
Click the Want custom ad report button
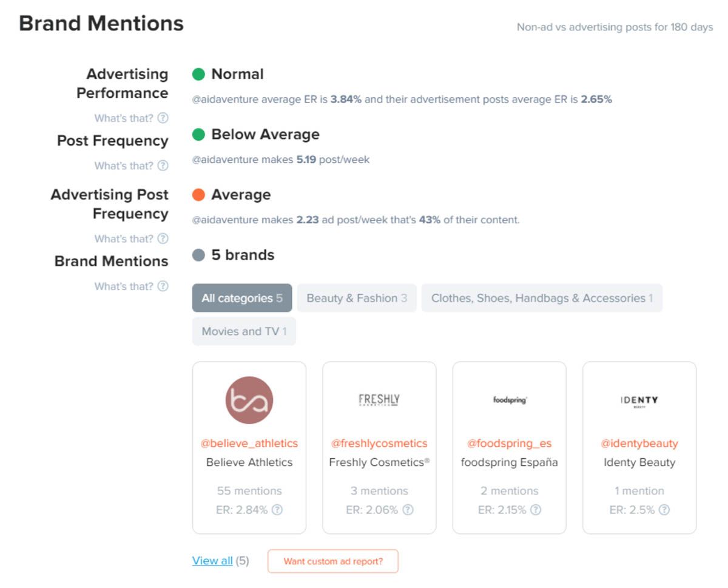(x=332, y=562)
